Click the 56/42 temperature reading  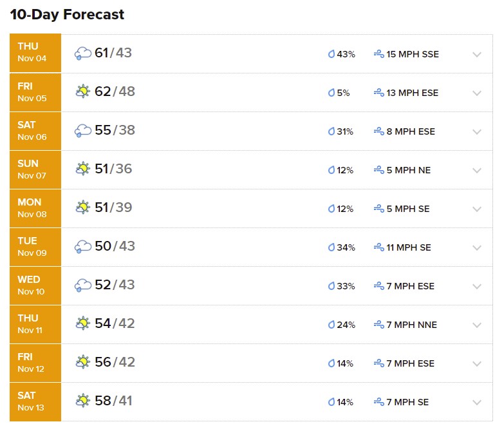tap(115, 362)
